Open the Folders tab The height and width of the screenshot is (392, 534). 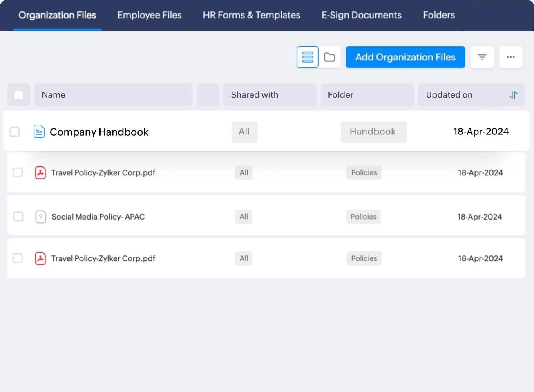pos(438,15)
